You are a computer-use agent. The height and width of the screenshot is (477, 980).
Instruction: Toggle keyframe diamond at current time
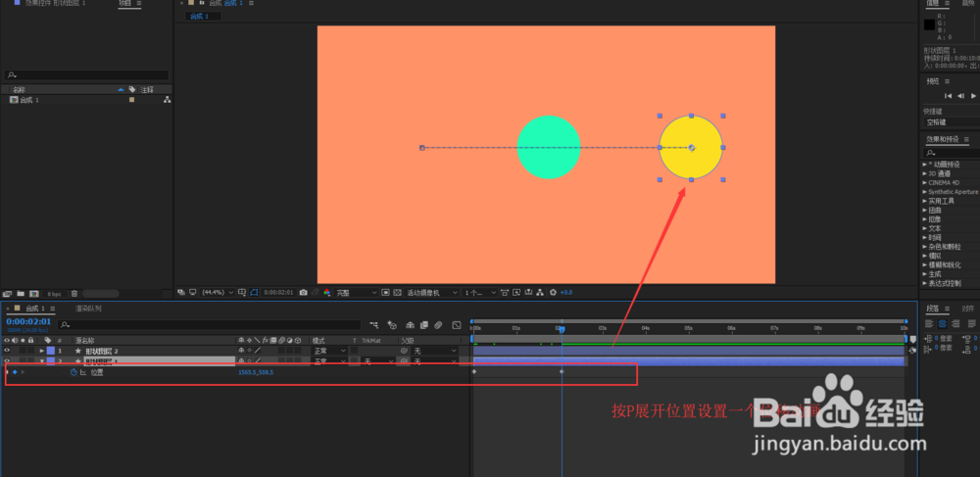15,372
